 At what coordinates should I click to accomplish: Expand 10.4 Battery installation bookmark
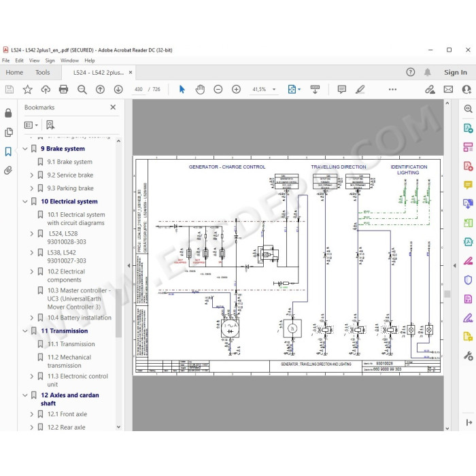click(31, 318)
